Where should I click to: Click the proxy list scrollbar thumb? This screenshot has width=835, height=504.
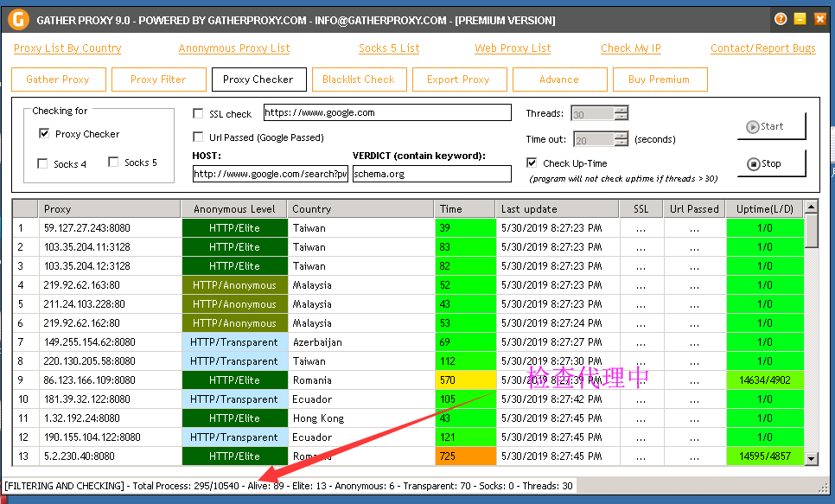pyautogui.click(x=811, y=231)
